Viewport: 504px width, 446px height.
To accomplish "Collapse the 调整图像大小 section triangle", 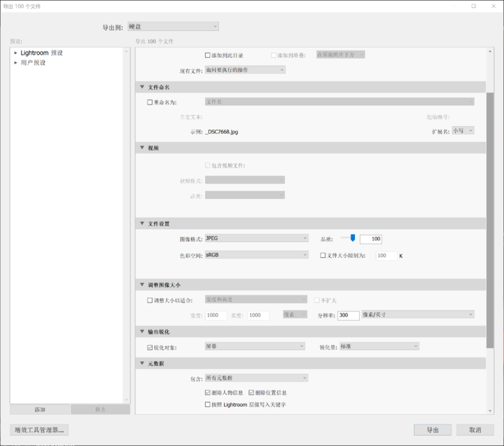I will coord(142,285).
